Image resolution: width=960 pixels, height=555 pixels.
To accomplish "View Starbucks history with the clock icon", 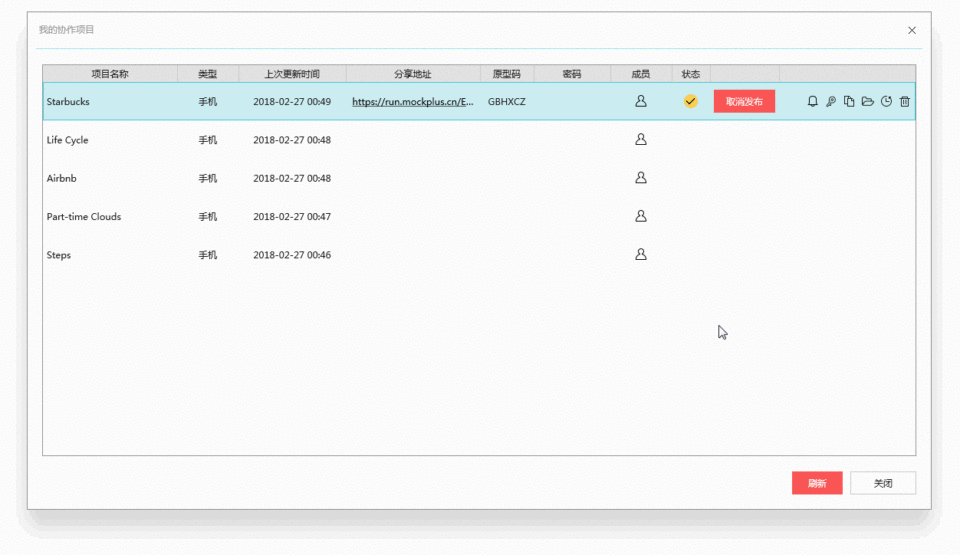I will pyautogui.click(x=886, y=101).
